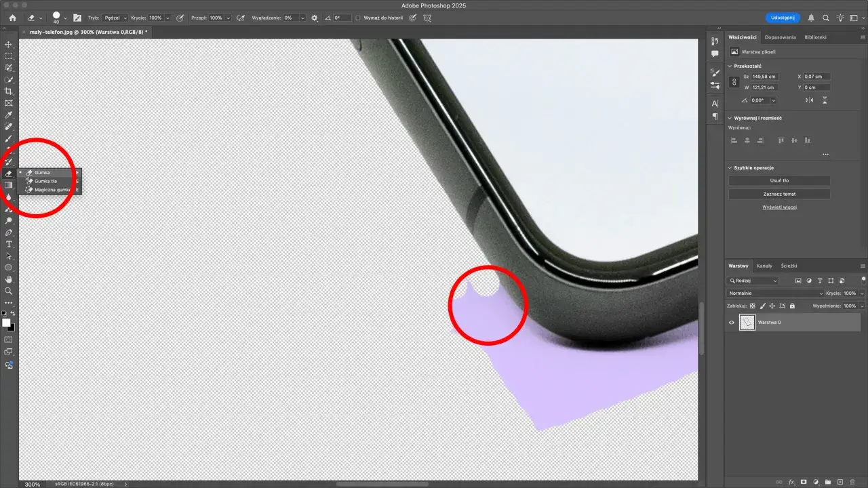Click the Home icon in options bar
Viewport: 868px width, 488px height.
click(x=12, y=18)
